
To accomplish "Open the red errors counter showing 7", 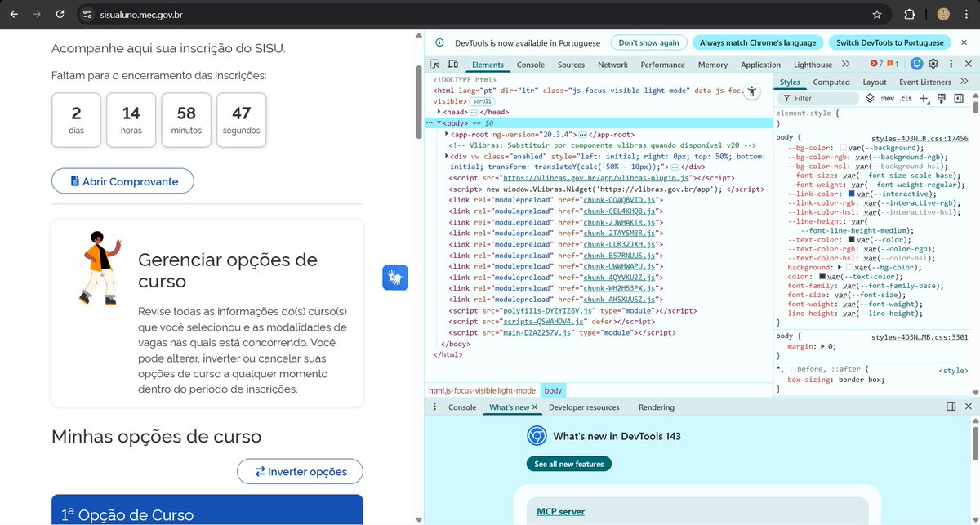I will click(x=876, y=64).
